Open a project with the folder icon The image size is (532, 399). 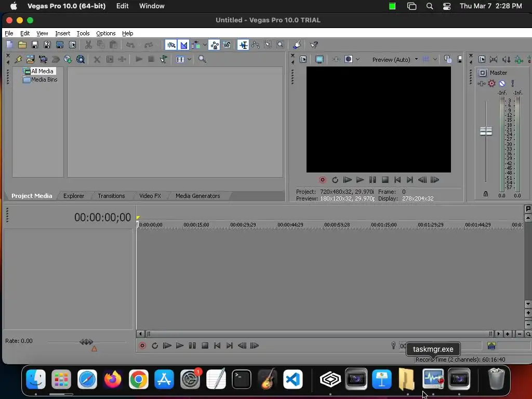[22, 45]
